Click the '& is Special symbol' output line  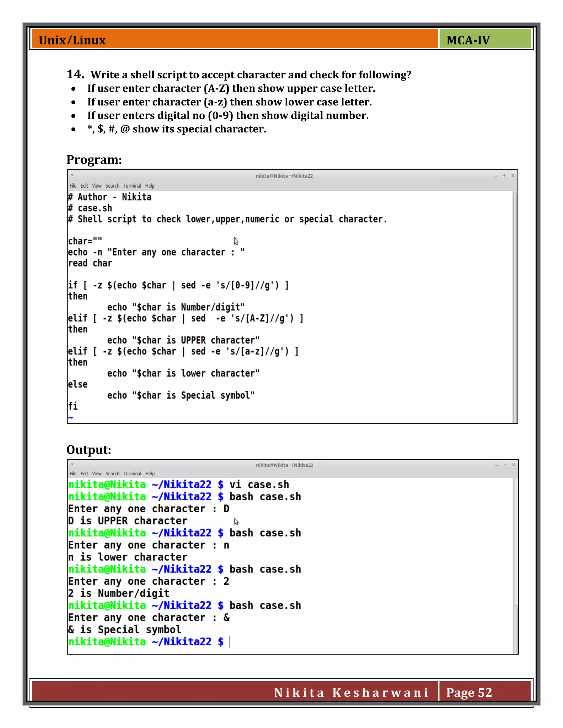(x=125, y=629)
